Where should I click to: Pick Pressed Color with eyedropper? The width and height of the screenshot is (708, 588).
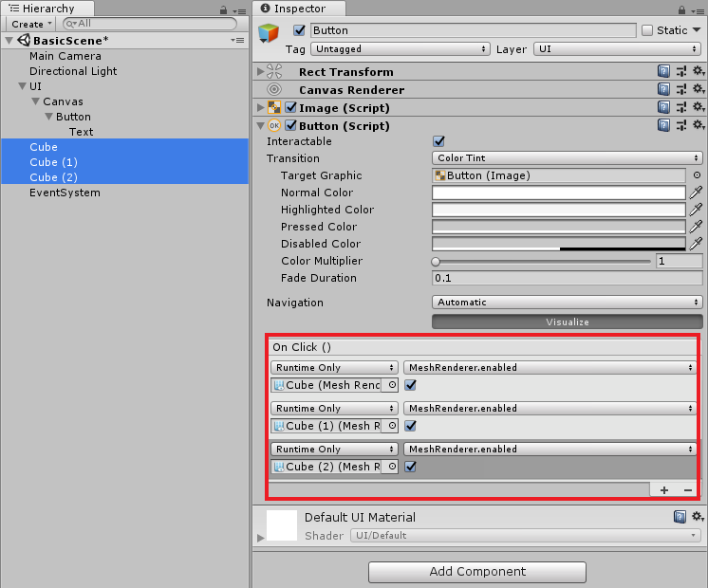(x=696, y=227)
